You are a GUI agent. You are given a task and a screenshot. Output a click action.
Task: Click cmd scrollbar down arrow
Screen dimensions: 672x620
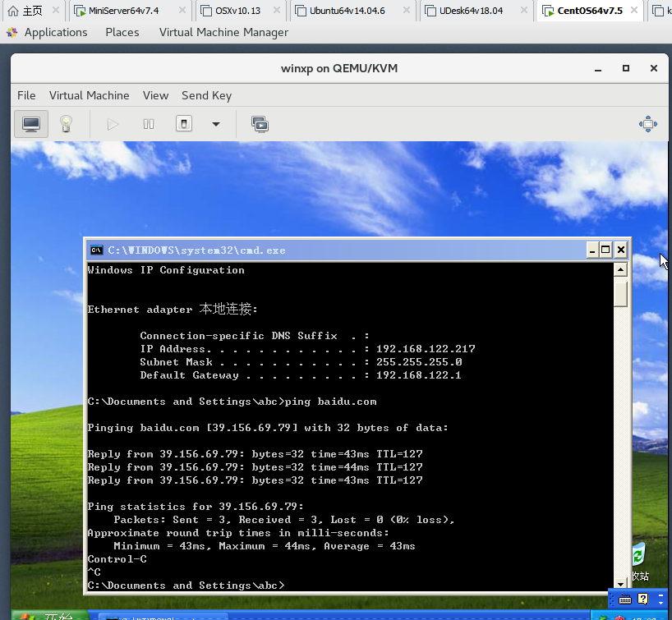pyautogui.click(x=620, y=584)
